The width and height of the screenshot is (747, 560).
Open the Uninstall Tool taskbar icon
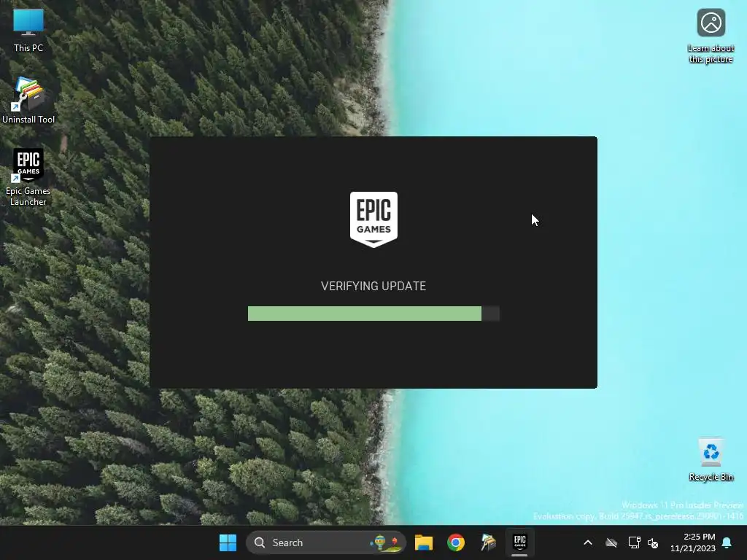pos(488,542)
